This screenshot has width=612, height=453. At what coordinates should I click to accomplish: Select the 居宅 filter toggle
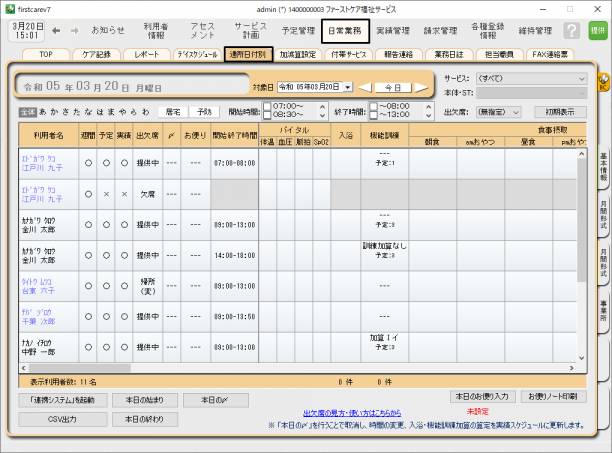[x=171, y=112]
